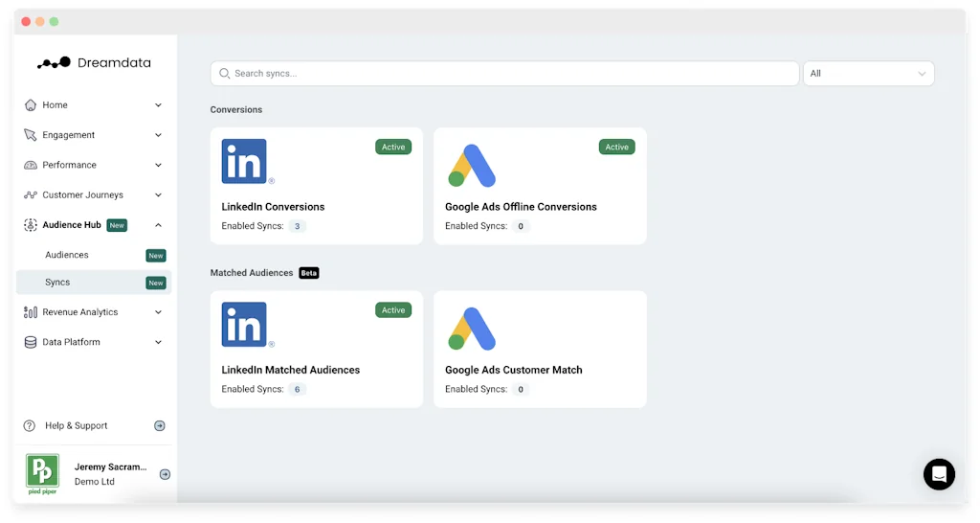Screen dimensions: 980x523
Task: Click the New badge on Syncs row
Action: (x=156, y=283)
